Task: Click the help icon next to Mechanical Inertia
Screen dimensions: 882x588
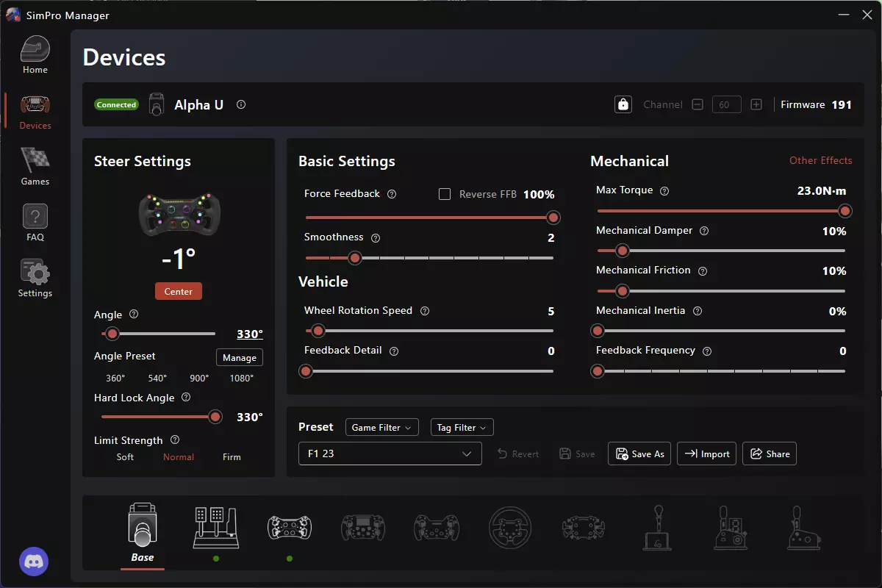Action: coord(698,311)
